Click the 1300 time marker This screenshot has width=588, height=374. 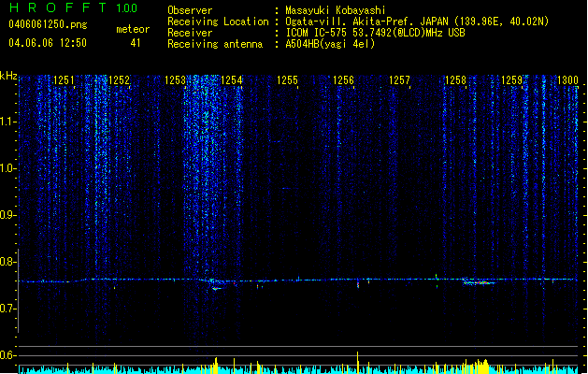[567, 80]
